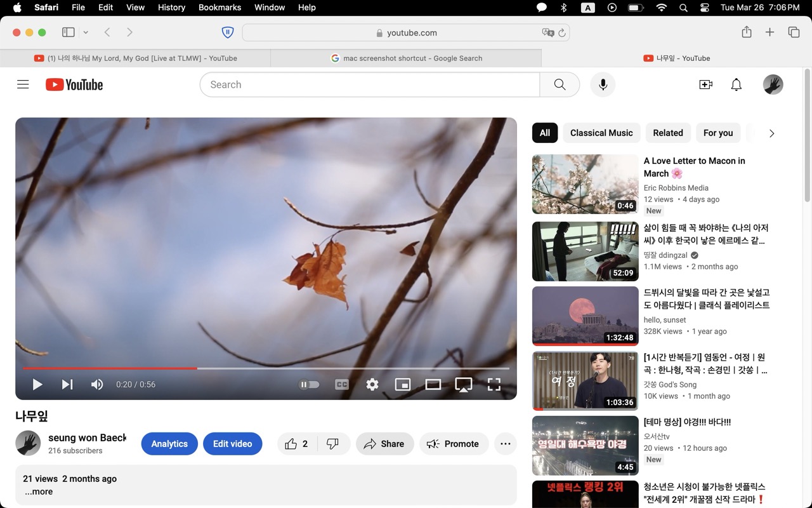This screenshot has height=508, width=812.
Task: Expand the description with ...more
Action: tap(39, 491)
